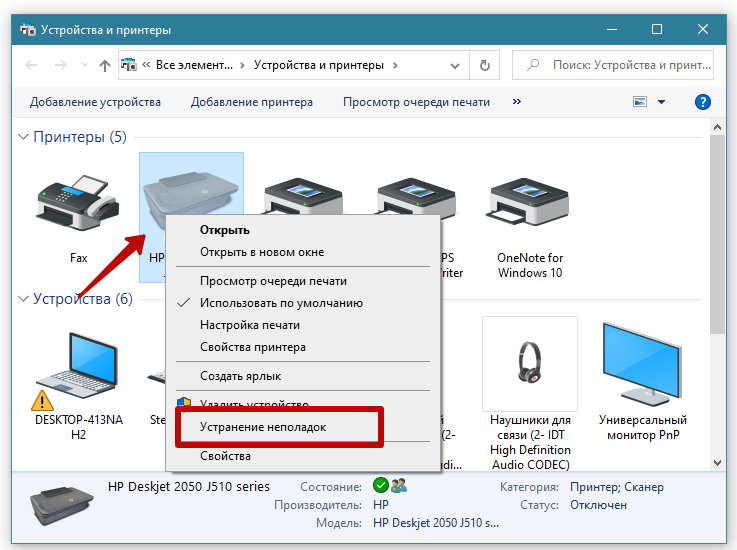The height and width of the screenshot is (550, 737).
Task: Click the vertical scrollbar thumb
Action: 717,234
